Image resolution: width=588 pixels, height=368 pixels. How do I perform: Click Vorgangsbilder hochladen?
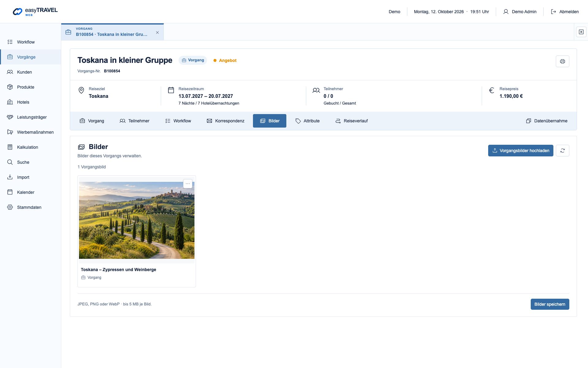click(x=521, y=151)
